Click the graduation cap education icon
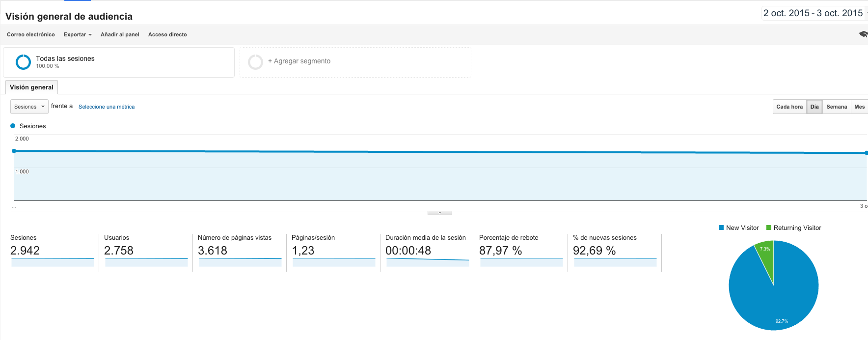Viewport: 868px width, 340px height. 863,34
